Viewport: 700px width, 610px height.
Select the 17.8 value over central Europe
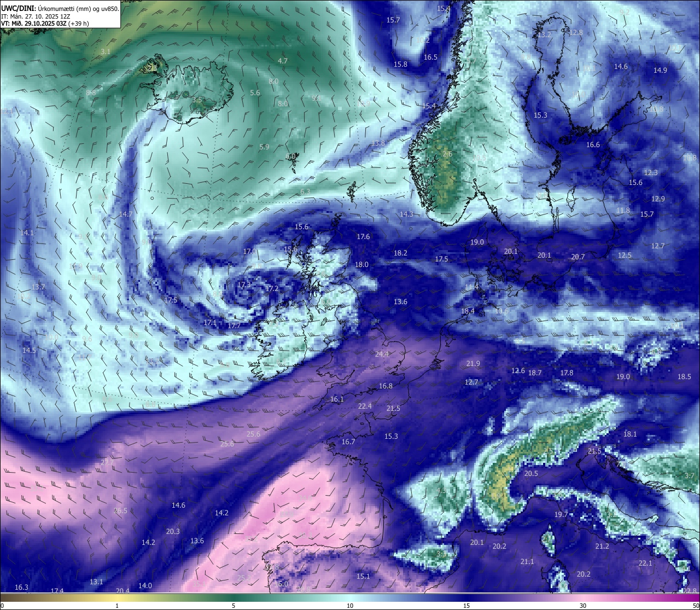(x=567, y=373)
